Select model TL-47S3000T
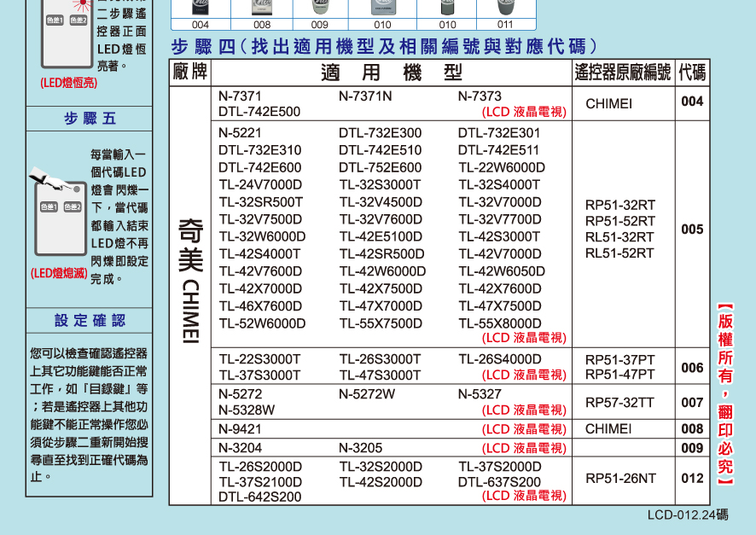The width and height of the screenshot is (756, 535). pos(380,375)
